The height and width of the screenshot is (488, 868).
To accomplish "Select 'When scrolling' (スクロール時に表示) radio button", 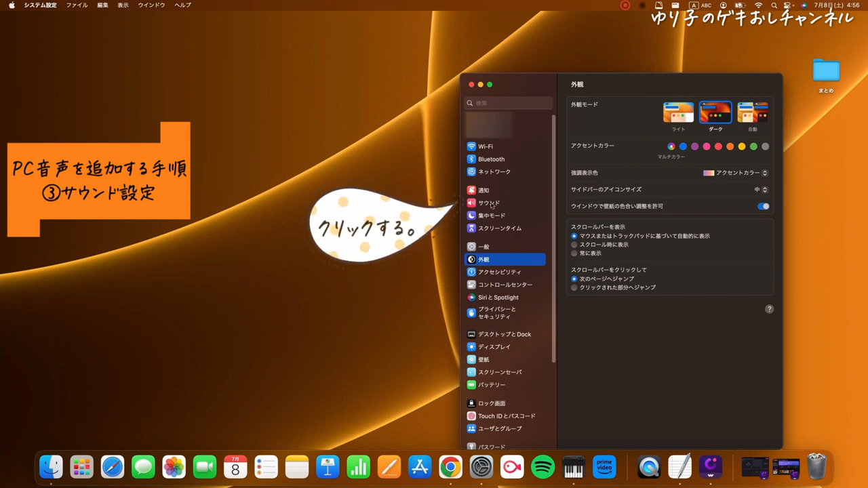I will (574, 245).
